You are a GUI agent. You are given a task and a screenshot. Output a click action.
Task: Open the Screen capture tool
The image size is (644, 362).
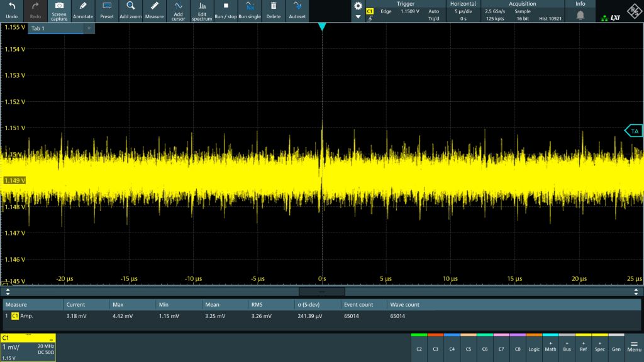coord(60,10)
